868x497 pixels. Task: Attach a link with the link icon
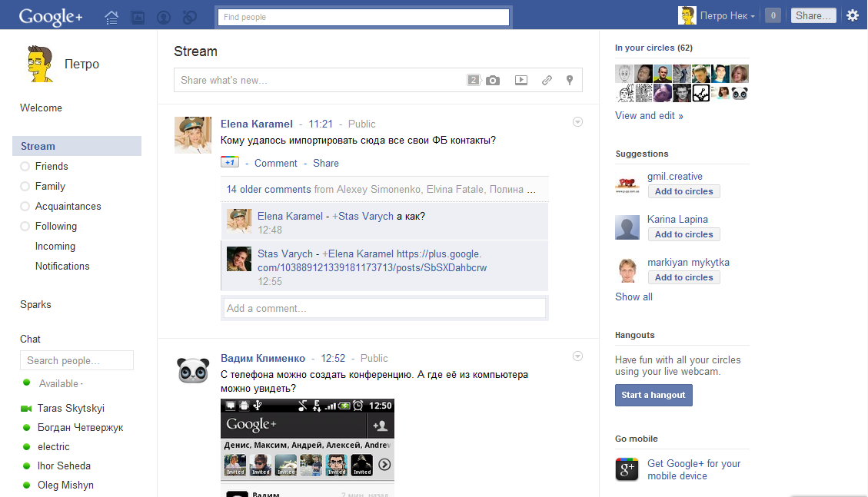547,80
